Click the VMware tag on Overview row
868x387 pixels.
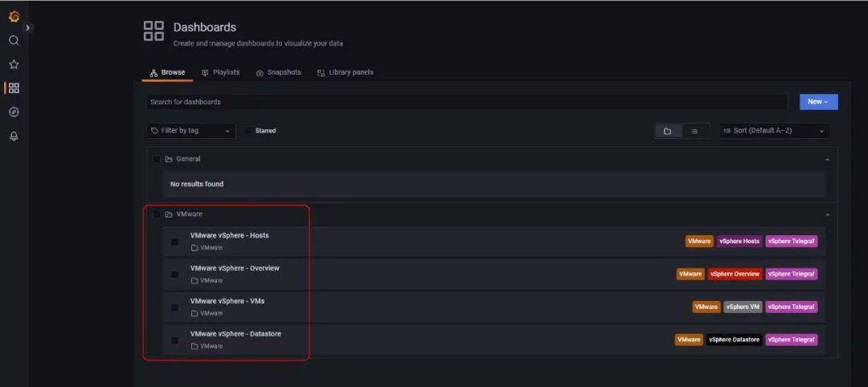tap(690, 275)
